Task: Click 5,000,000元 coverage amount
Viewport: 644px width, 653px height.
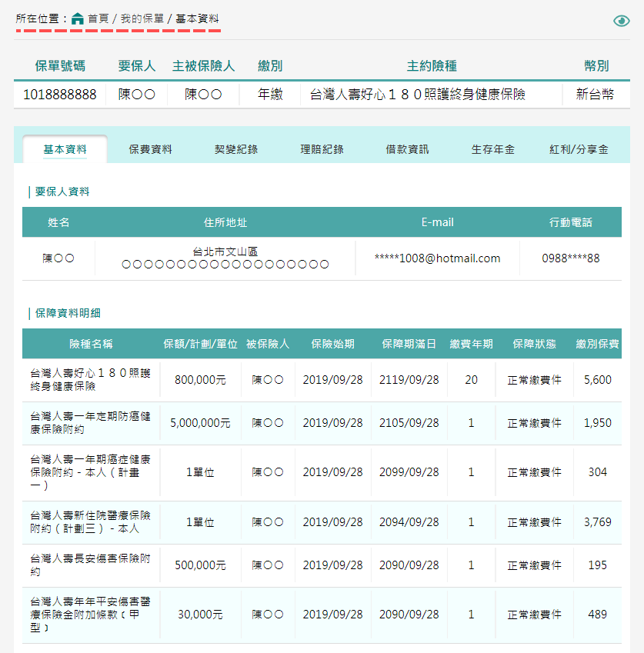Action: pos(200,423)
